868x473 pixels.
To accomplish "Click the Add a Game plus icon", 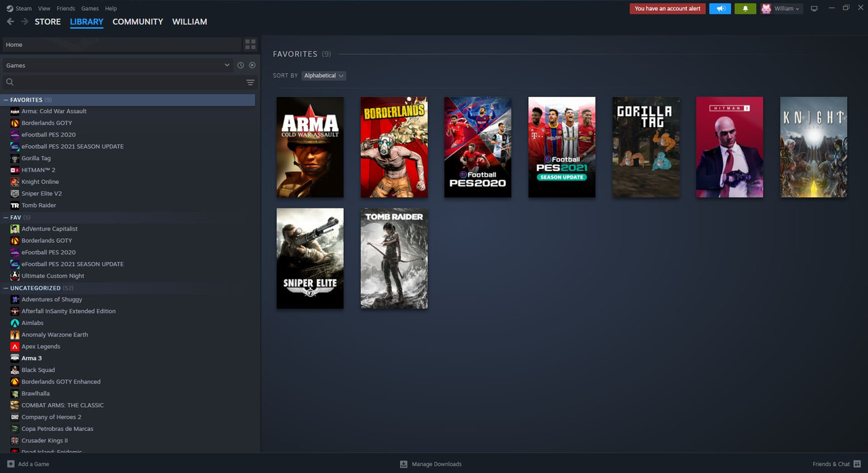I will 10,464.
